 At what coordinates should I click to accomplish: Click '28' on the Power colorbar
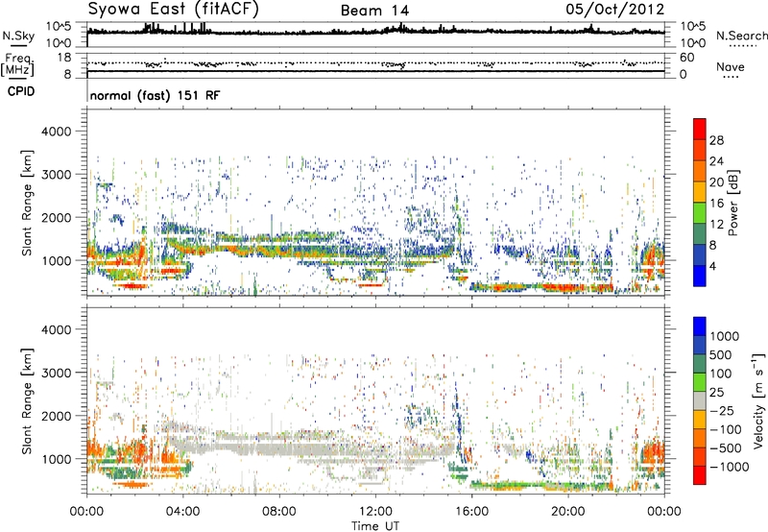pyautogui.click(x=716, y=140)
